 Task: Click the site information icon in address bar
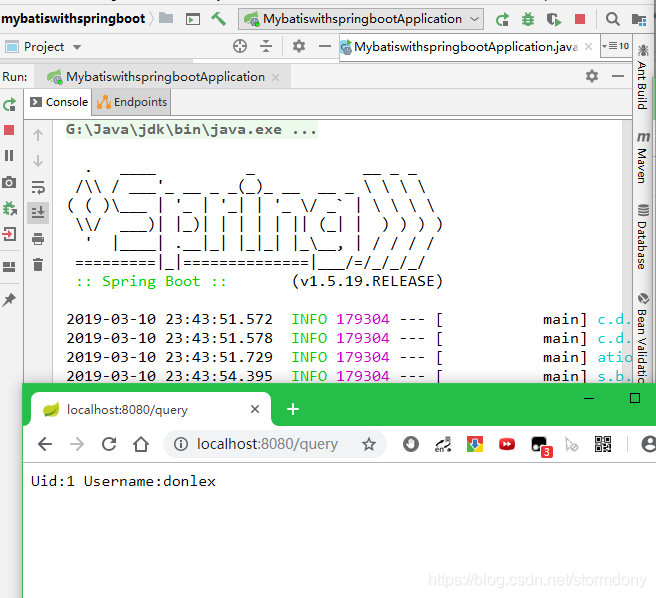tap(181, 444)
